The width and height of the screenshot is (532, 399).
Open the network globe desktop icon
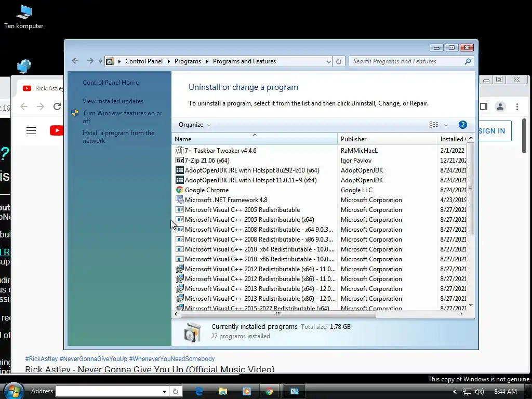click(x=24, y=66)
